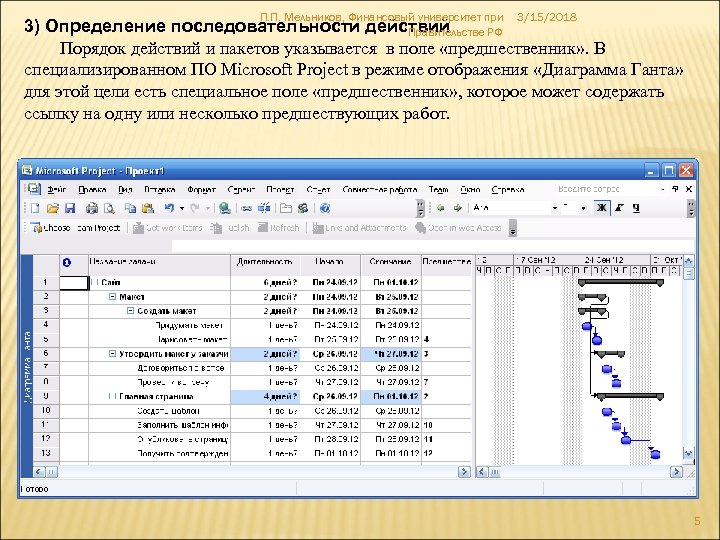Image resolution: width=720 pixels, height=540 pixels.
Task: Open the Правка menu
Action: coord(92,189)
